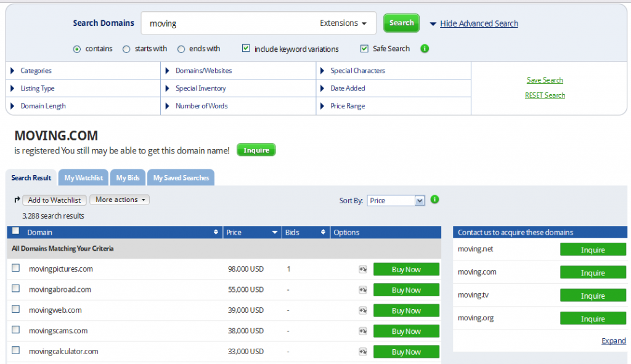The width and height of the screenshot is (631, 364).
Task: Click the forward-arrow icon left of Add to Watchlist
Action: tap(17, 200)
